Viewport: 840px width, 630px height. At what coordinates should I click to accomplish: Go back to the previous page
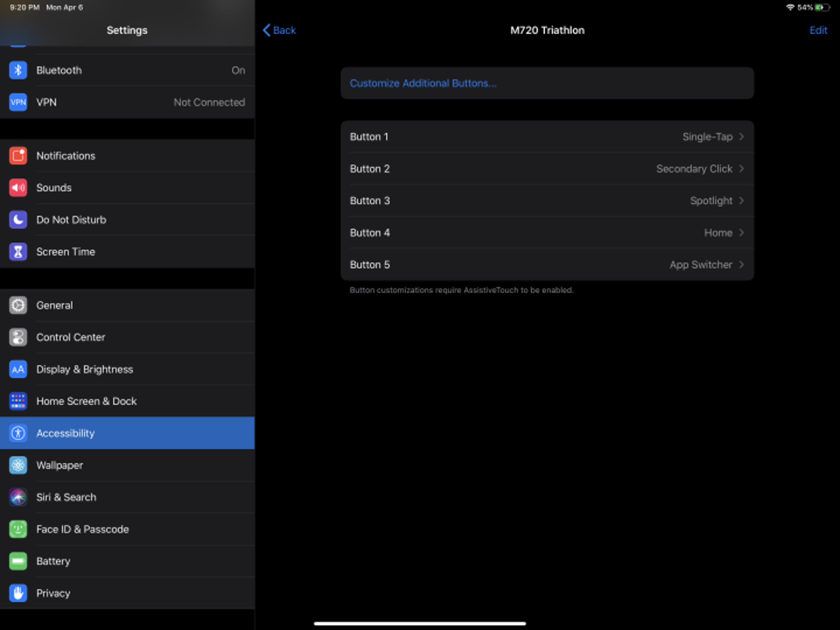tap(279, 30)
